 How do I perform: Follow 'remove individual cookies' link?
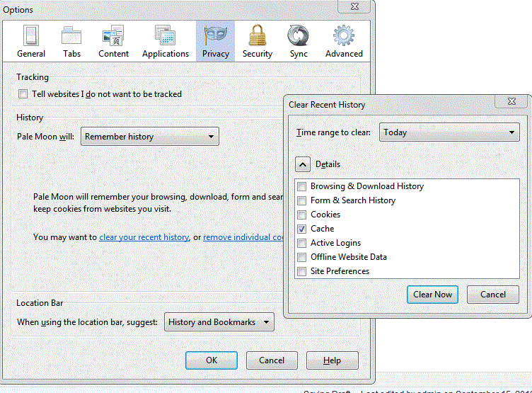[x=243, y=237]
